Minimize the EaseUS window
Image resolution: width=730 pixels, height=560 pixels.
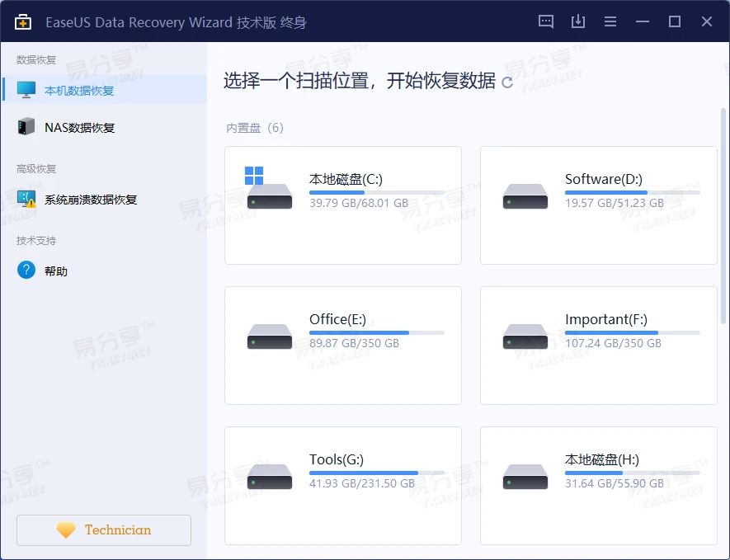(x=642, y=21)
